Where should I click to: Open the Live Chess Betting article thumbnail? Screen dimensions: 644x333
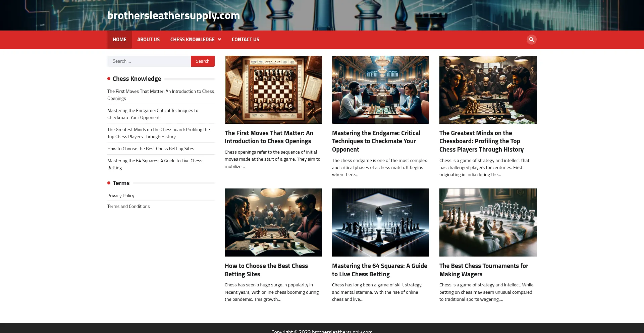click(x=381, y=222)
